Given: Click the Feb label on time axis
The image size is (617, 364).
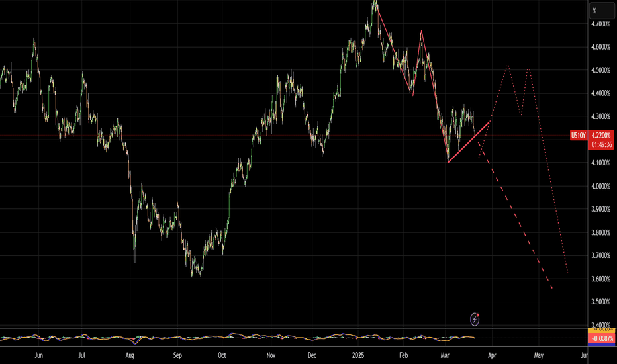Looking at the screenshot, I should click(403, 355).
